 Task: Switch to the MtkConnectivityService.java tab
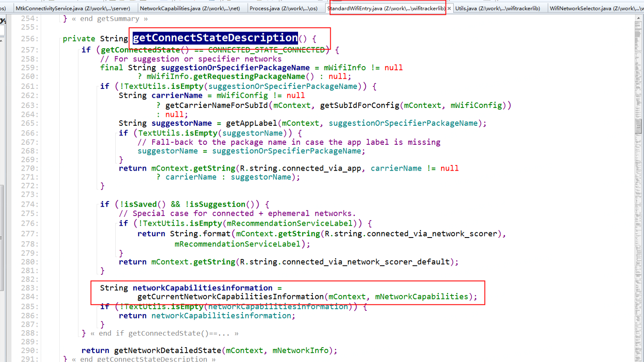[73, 8]
